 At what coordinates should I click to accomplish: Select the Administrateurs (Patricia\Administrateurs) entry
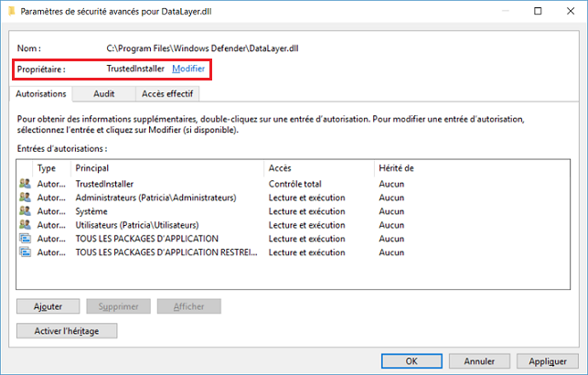[x=155, y=198]
